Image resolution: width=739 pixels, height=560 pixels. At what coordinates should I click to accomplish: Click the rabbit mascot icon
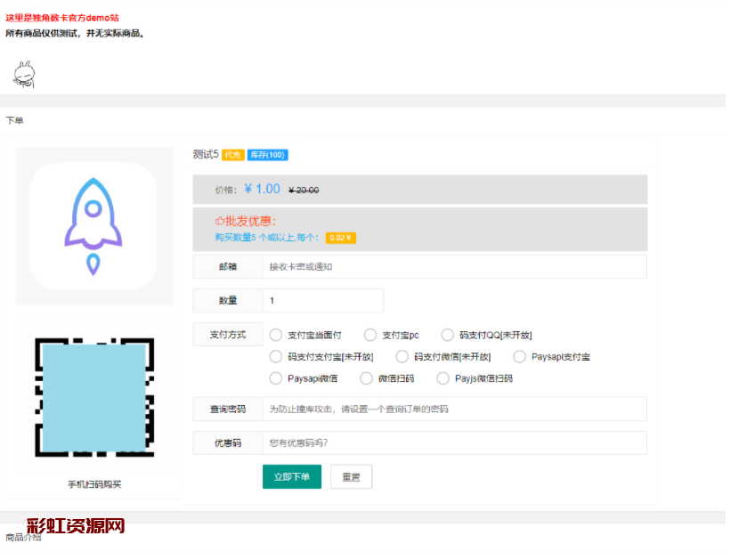(x=24, y=74)
